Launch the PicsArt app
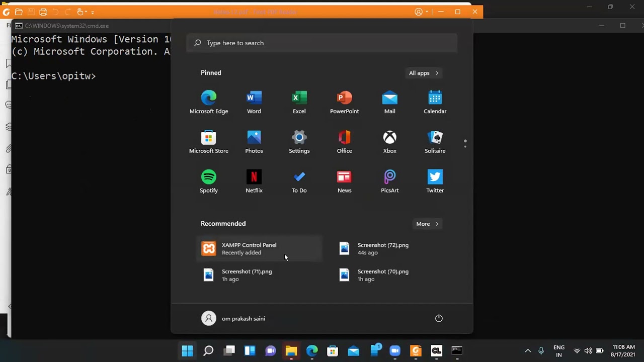644x362 pixels. [390, 182]
